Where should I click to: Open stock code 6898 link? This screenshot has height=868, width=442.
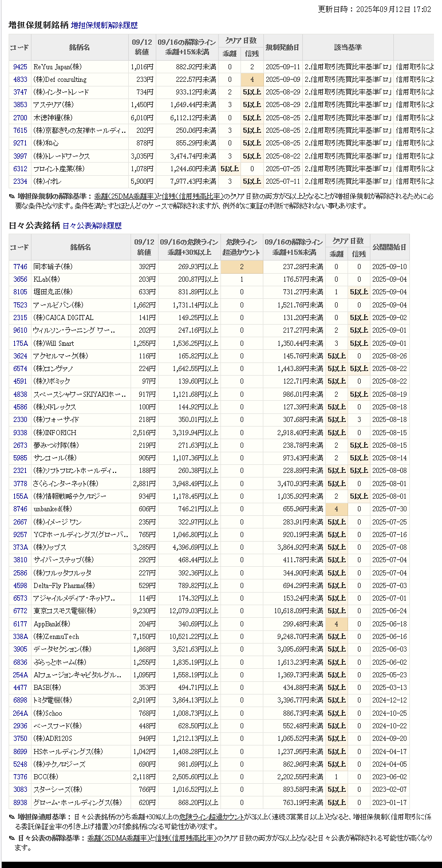[20, 700]
